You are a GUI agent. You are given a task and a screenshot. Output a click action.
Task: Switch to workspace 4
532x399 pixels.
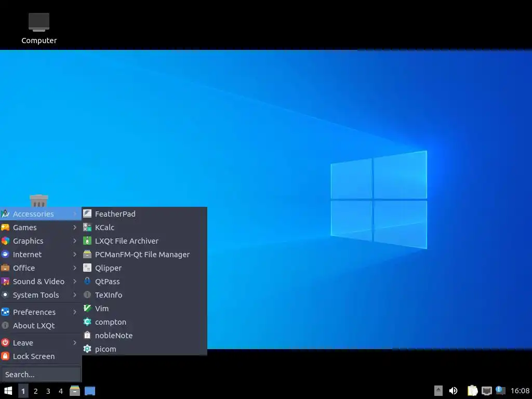point(61,391)
